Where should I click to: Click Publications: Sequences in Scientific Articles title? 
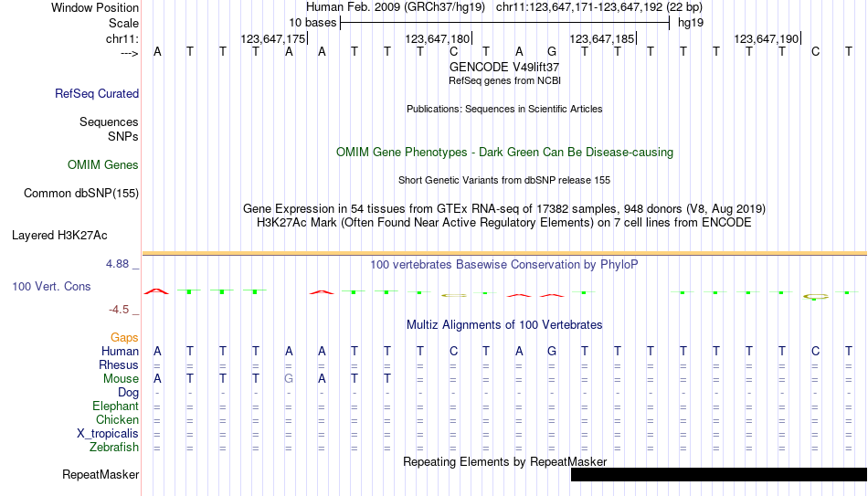coord(504,109)
